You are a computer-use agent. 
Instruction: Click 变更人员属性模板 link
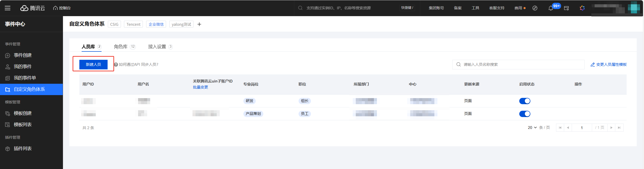[611, 65]
